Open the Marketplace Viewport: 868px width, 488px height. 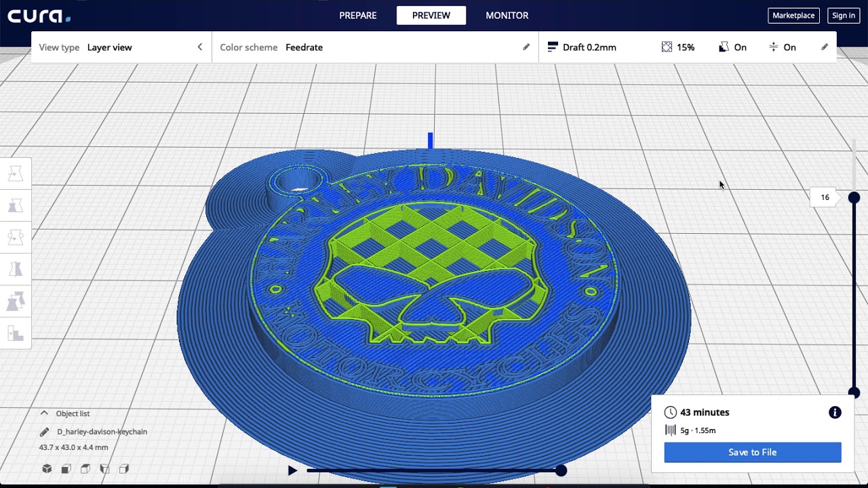point(793,16)
